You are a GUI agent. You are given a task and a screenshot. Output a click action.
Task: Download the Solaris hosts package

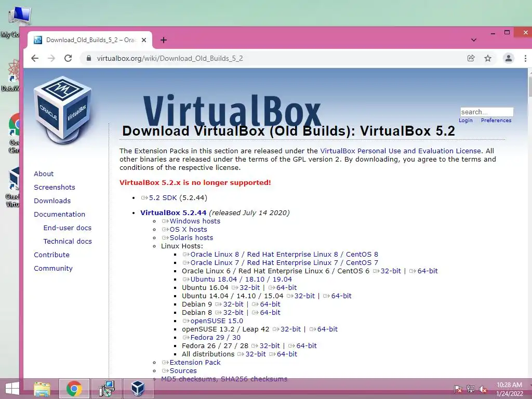pyautogui.click(x=187, y=238)
